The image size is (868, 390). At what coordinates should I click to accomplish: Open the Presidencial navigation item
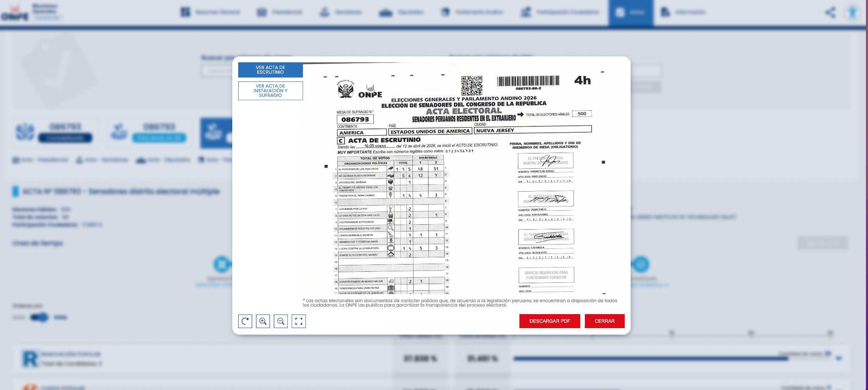pos(280,12)
